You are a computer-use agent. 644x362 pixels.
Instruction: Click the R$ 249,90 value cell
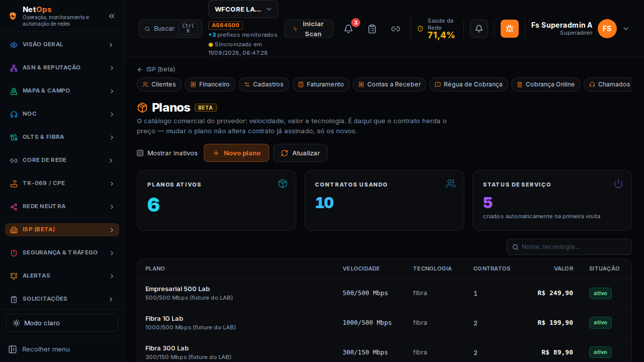pyautogui.click(x=555, y=293)
